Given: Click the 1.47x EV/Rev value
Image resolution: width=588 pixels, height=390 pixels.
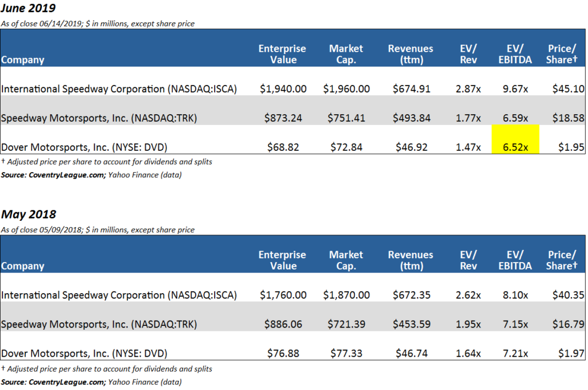Looking at the screenshot, I should pyautogui.click(x=469, y=147).
